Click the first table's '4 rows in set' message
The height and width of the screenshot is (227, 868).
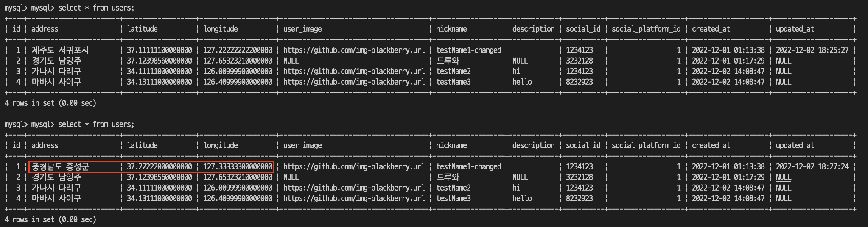click(x=50, y=103)
